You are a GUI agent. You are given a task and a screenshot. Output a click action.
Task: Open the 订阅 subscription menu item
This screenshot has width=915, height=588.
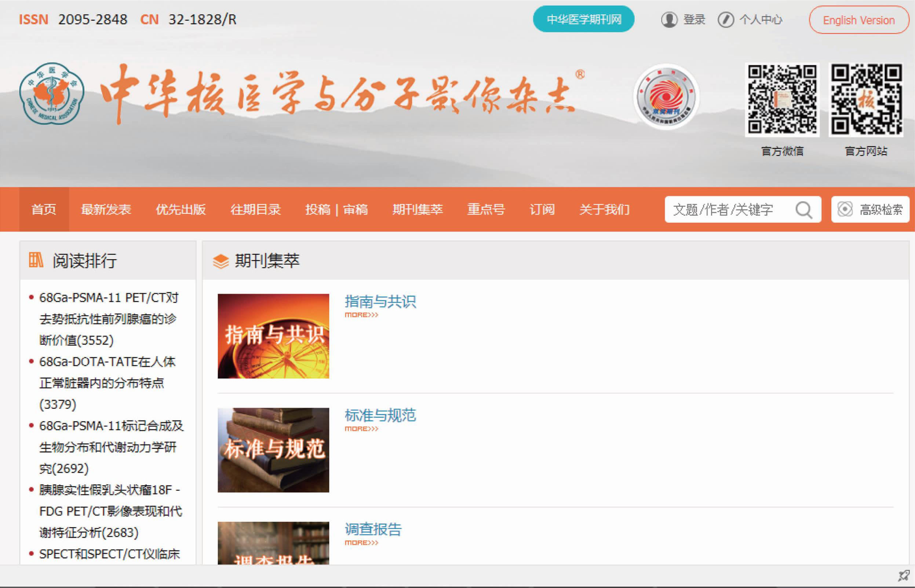(542, 209)
